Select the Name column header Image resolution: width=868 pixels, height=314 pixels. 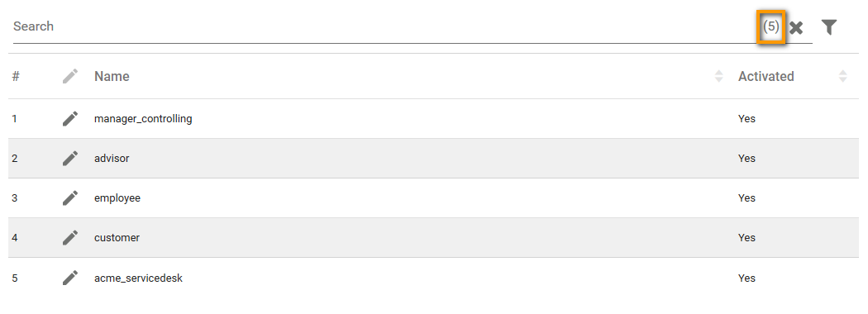click(112, 76)
